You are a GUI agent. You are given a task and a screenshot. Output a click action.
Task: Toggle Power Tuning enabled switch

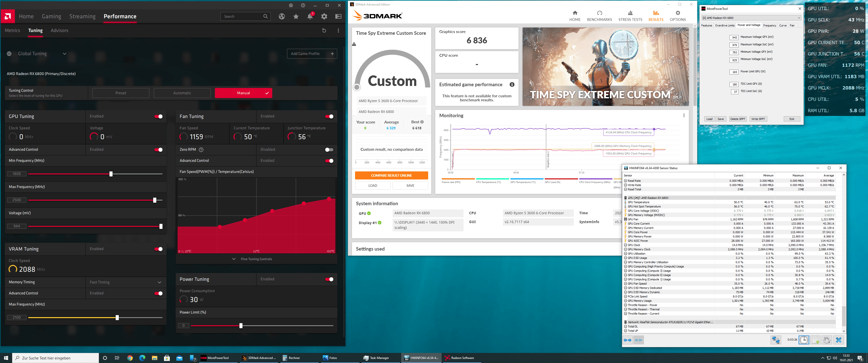click(329, 279)
